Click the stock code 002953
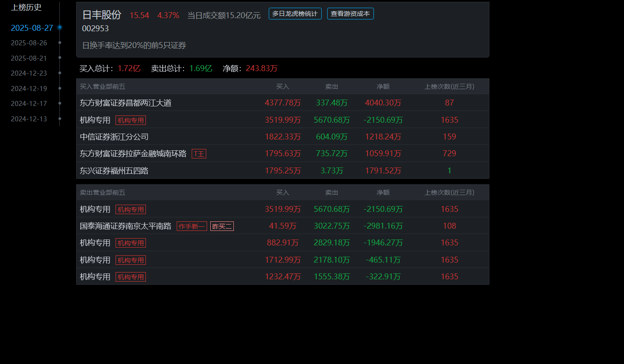Screen dimensions: 624x364 [95, 29]
